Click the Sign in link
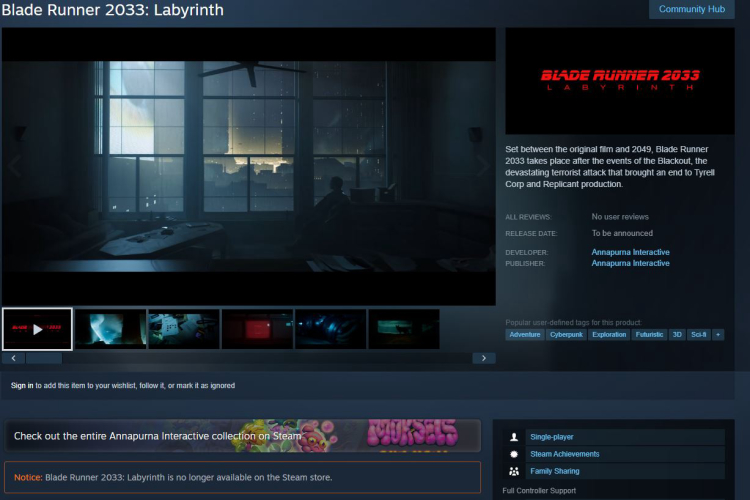The image size is (750, 500). coord(22,385)
